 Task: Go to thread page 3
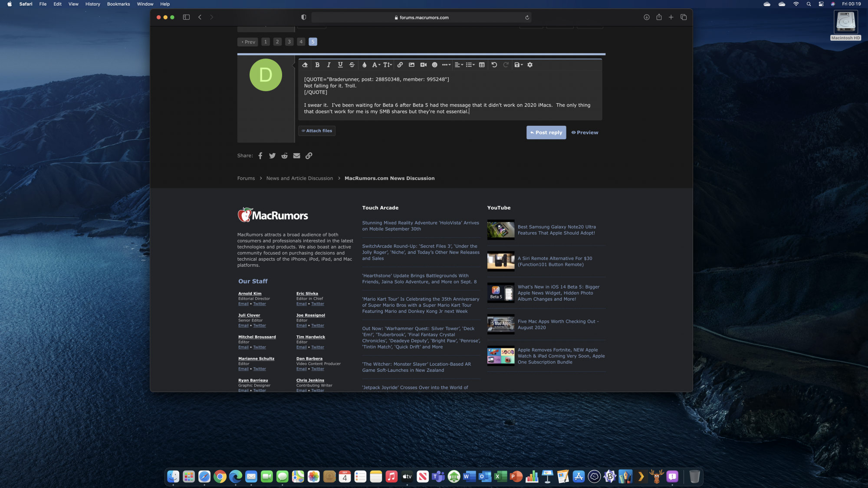[x=289, y=42]
